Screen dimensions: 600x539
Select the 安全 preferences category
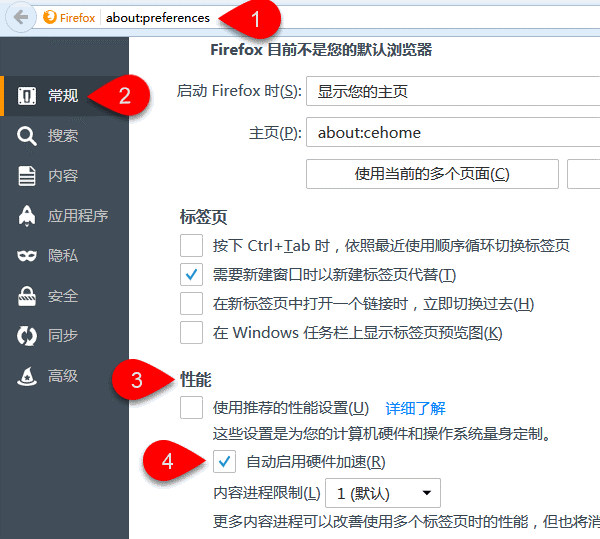point(64,296)
